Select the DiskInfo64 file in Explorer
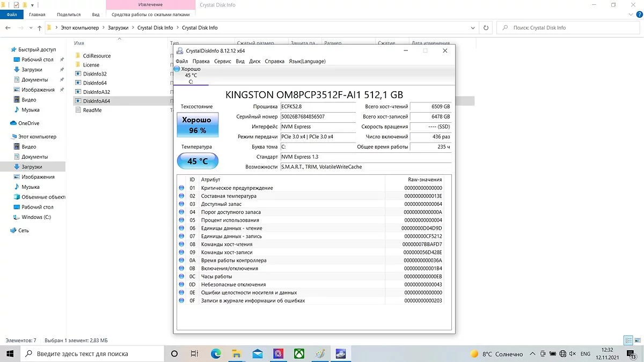The height and width of the screenshot is (362, 644). pos(90,83)
